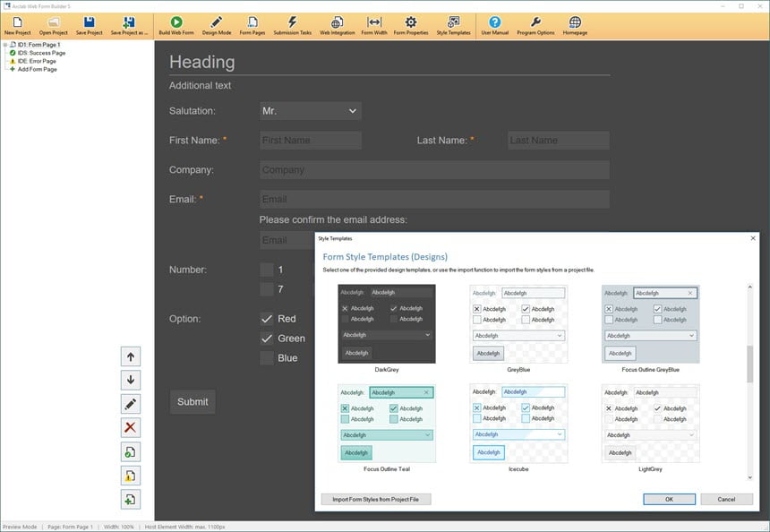Check the Number 1 checkbox
Image resolution: width=770 pixels, height=532 pixels.
[x=267, y=270]
